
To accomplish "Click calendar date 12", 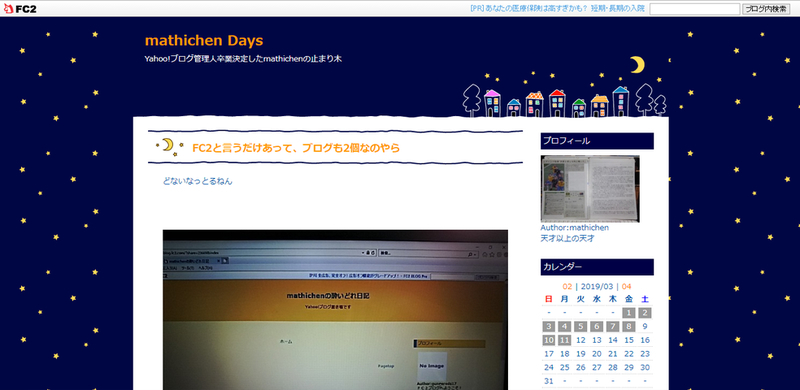I will point(581,340).
